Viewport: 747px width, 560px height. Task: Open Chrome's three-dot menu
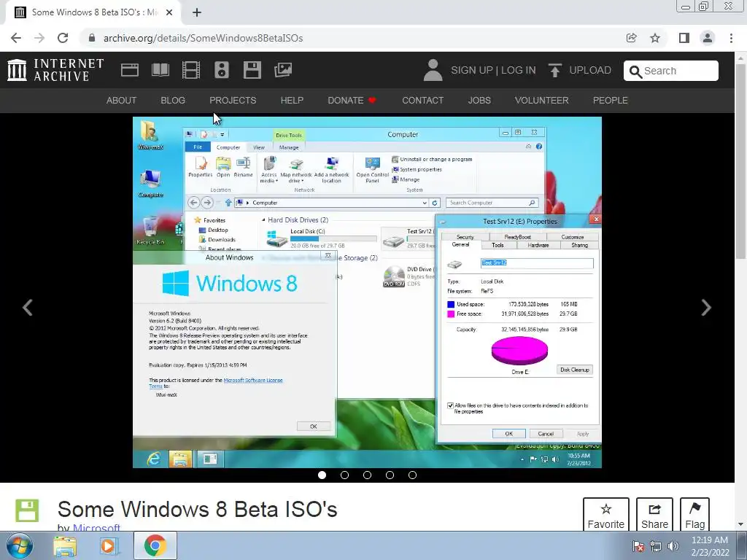coord(731,38)
